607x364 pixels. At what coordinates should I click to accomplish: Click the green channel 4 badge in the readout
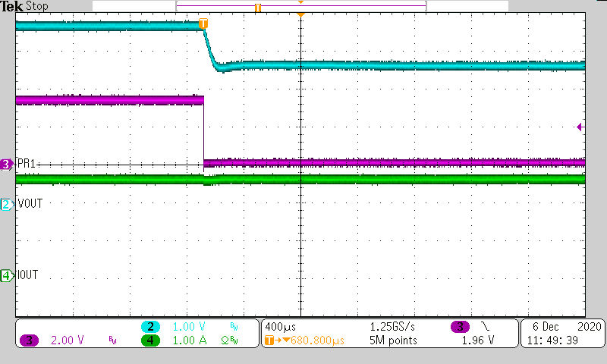click(150, 340)
